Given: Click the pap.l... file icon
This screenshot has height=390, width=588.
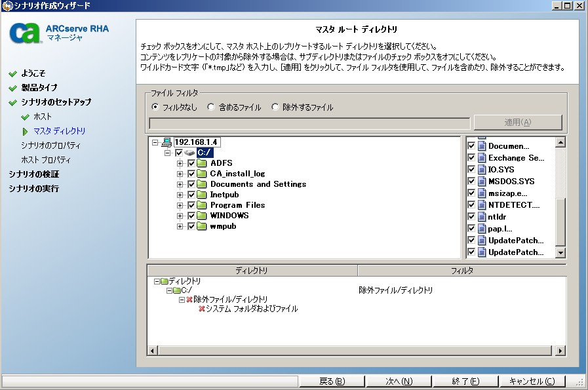Looking at the screenshot, I should (482, 228).
